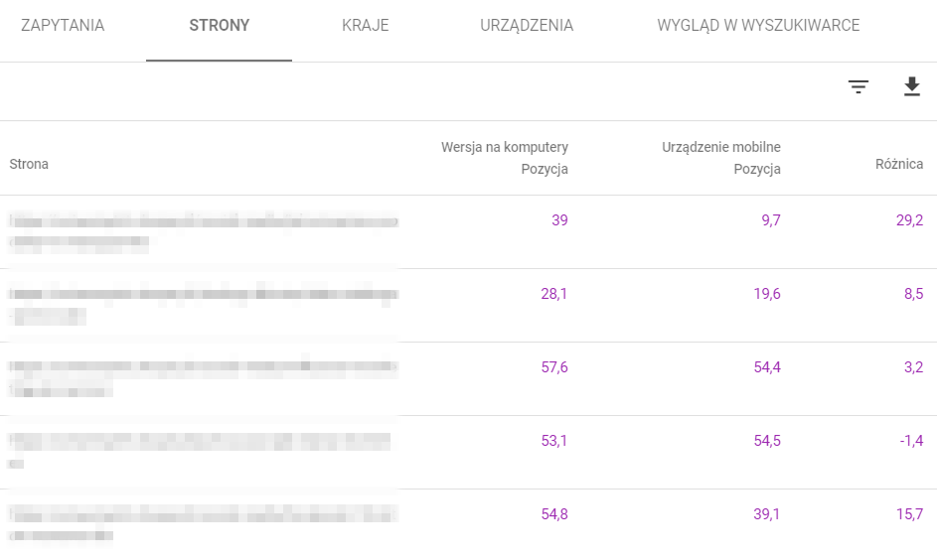The image size is (937, 560).
Task: Sort by the Różnica column header
Action: (899, 164)
